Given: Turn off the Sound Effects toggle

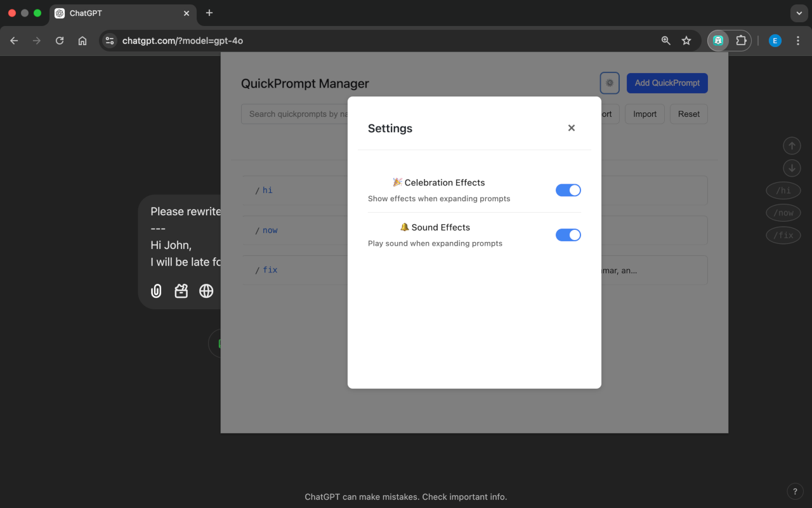Looking at the screenshot, I should click(x=568, y=234).
